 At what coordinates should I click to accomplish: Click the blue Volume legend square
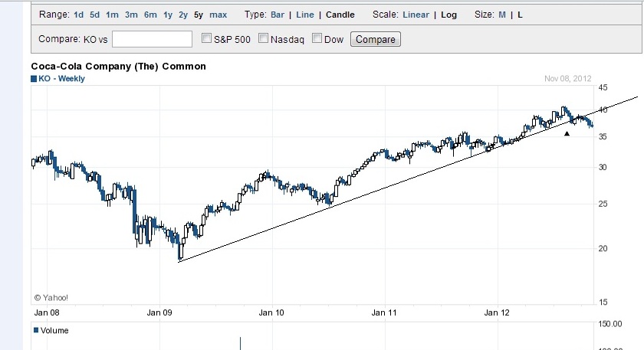pos(34,331)
